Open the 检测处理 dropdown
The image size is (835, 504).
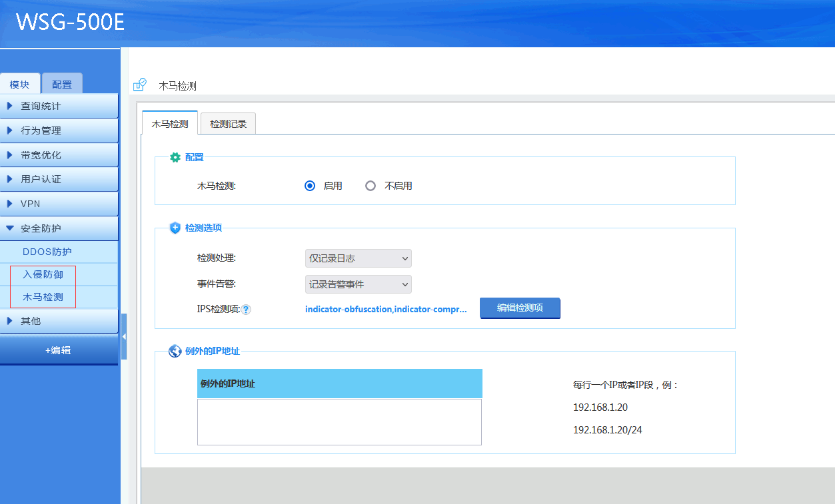(358, 258)
